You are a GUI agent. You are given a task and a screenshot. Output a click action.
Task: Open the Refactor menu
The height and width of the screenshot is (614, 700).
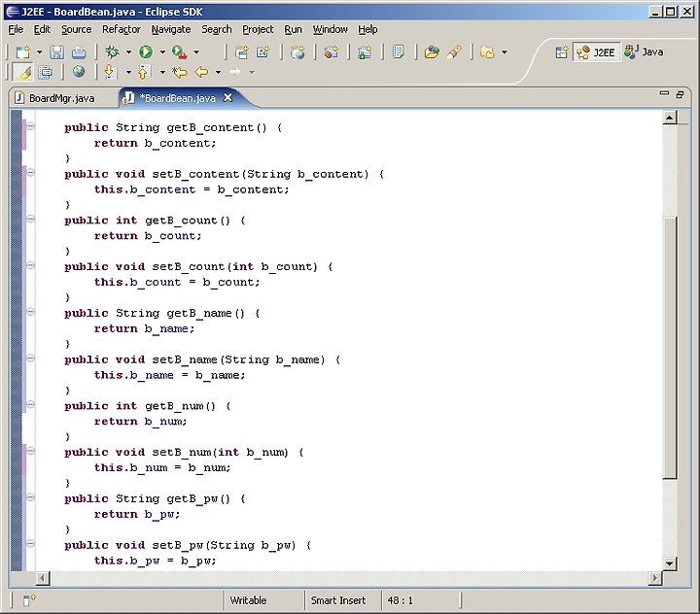(122, 29)
